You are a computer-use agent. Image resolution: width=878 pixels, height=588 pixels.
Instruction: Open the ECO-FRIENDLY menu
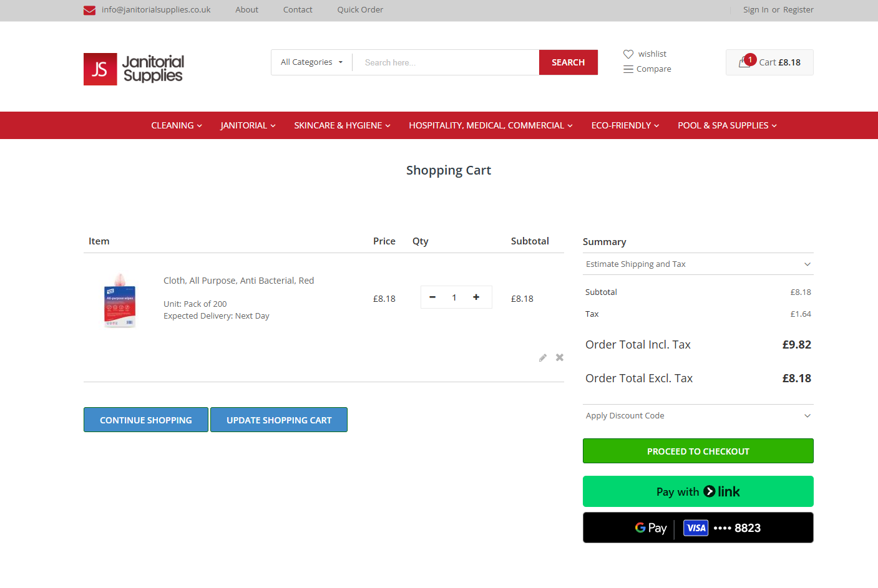pos(625,125)
